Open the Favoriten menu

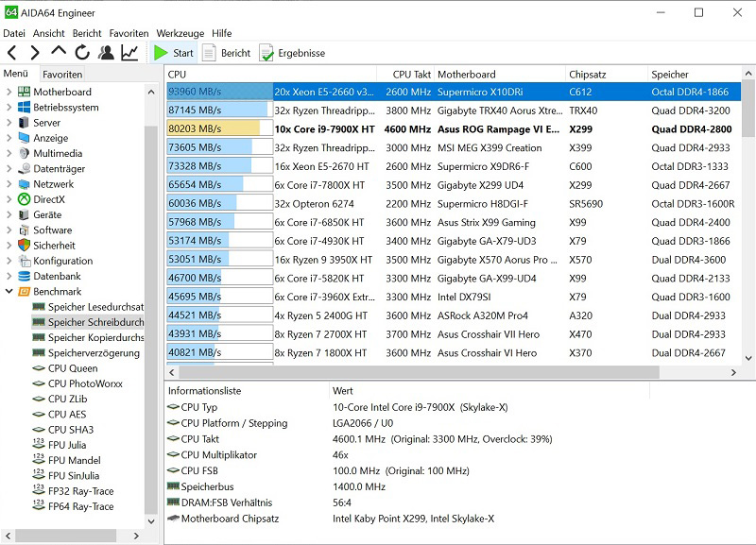pos(129,33)
